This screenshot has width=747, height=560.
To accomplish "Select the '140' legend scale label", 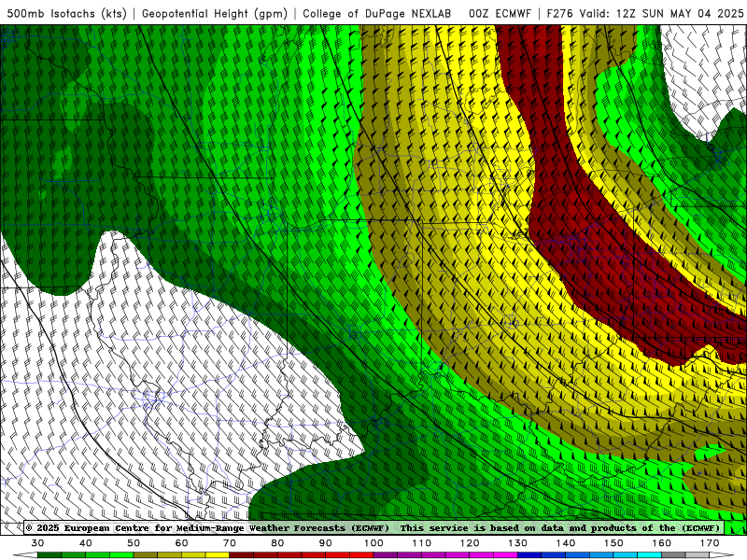I will point(566,543).
